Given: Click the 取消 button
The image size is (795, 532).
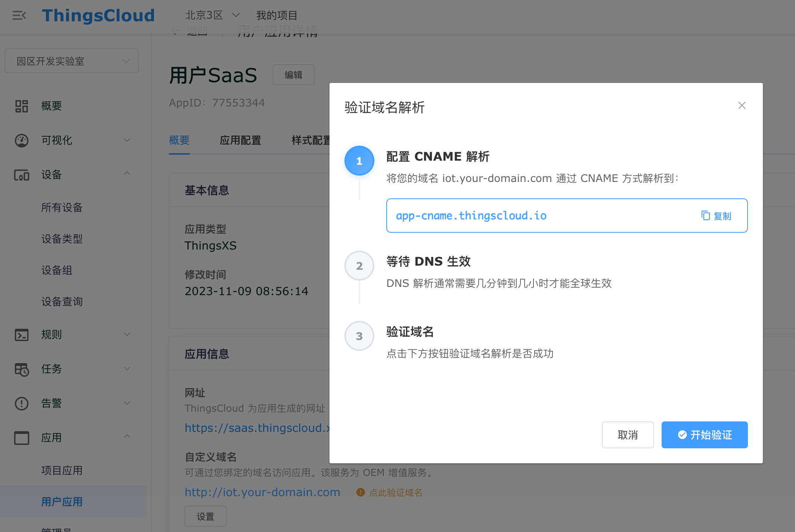Looking at the screenshot, I should pos(628,435).
